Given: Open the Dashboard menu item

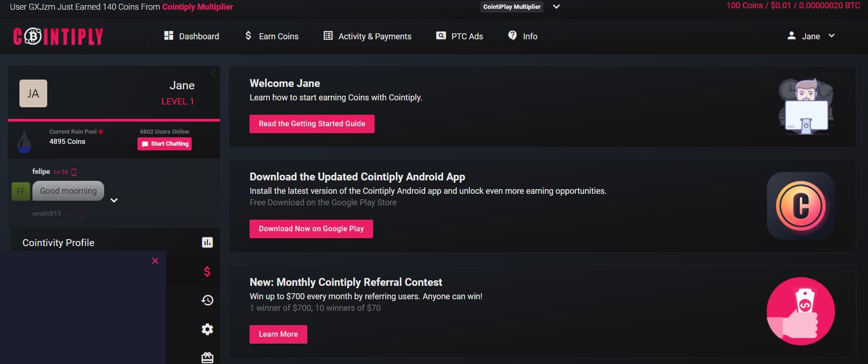Looking at the screenshot, I should tap(192, 36).
